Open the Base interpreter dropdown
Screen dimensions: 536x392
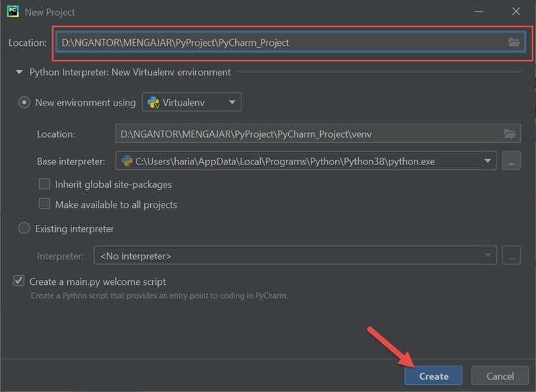click(x=306, y=161)
